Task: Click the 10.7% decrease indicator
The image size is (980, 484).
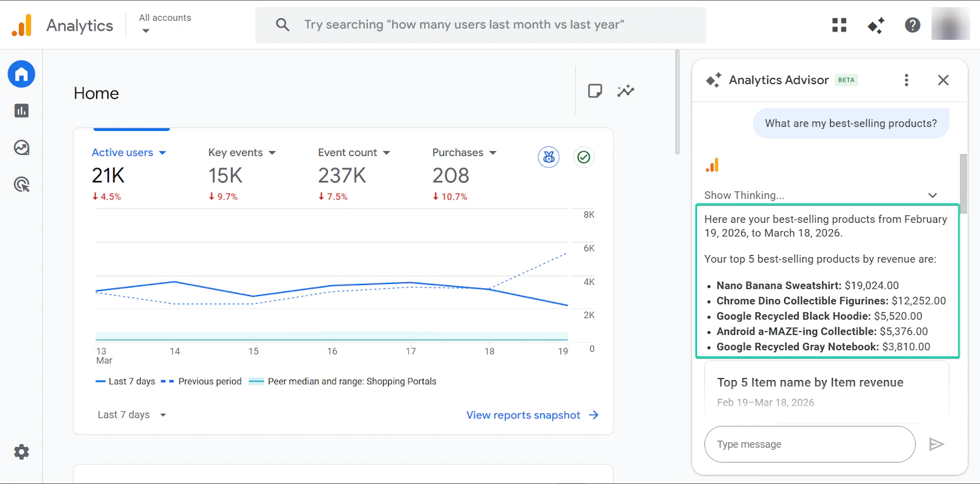Action: click(450, 196)
